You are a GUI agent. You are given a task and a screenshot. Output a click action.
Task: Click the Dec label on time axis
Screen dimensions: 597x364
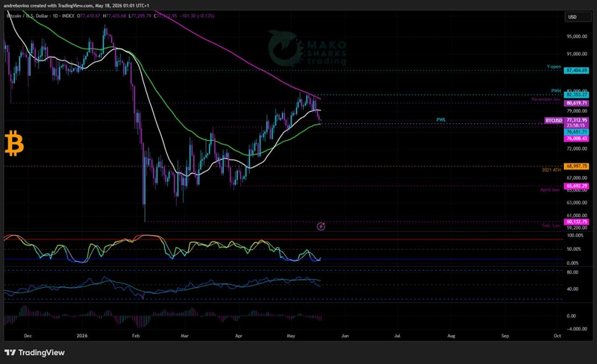click(x=28, y=336)
